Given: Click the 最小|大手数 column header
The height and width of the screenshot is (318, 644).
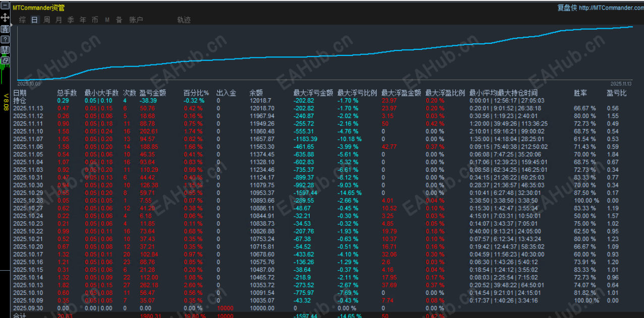Looking at the screenshot, I should pyautogui.click(x=101, y=93).
